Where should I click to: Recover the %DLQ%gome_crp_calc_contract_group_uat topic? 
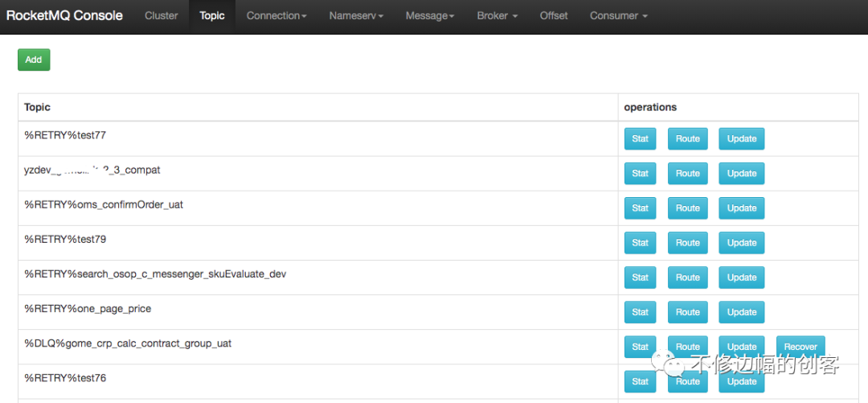pyautogui.click(x=800, y=347)
